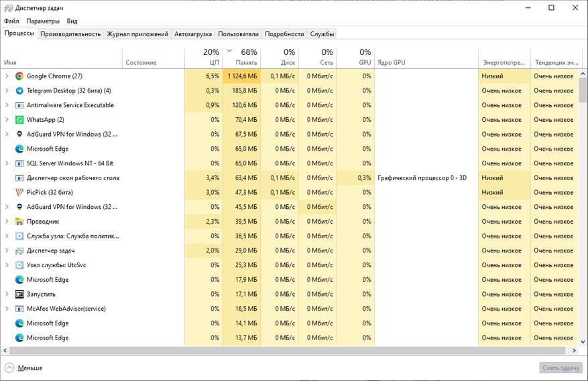Viewport: 588px width, 381px height.
Task: Sort processes by the ЦП column
Action: (212, 58)
